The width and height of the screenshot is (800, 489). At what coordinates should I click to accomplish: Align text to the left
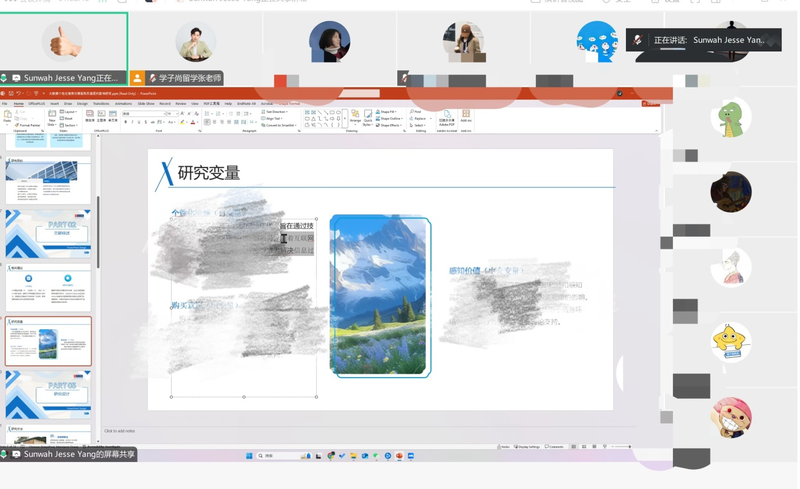point(207,122)
